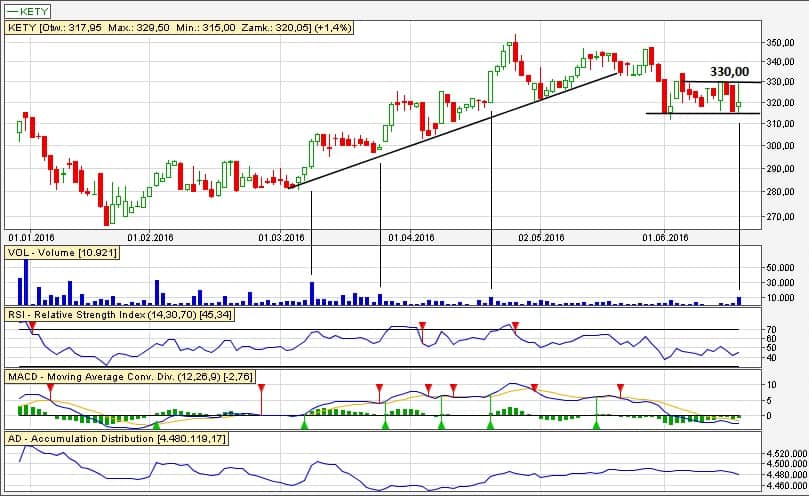Click the 01.01.2016 date axis label
The image size is (809, 496).
coord(29,238)
